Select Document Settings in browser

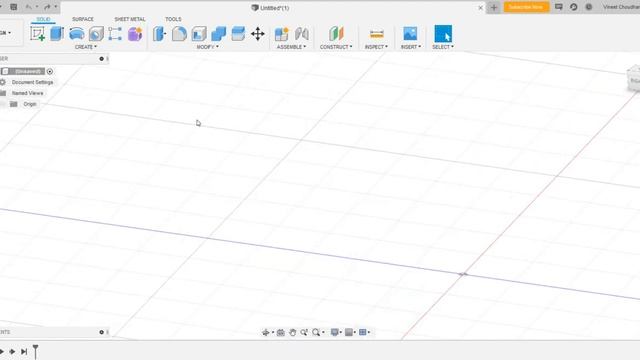coord(32,82)
